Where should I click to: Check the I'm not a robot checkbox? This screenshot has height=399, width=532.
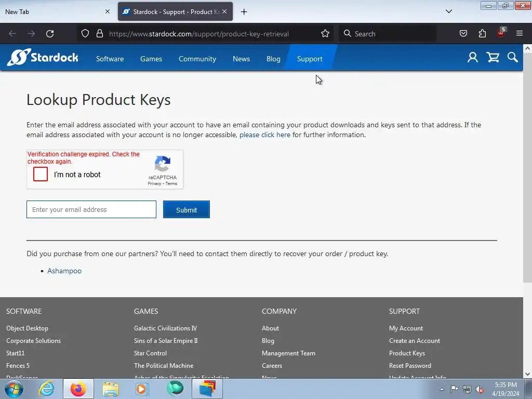(41, 175)
